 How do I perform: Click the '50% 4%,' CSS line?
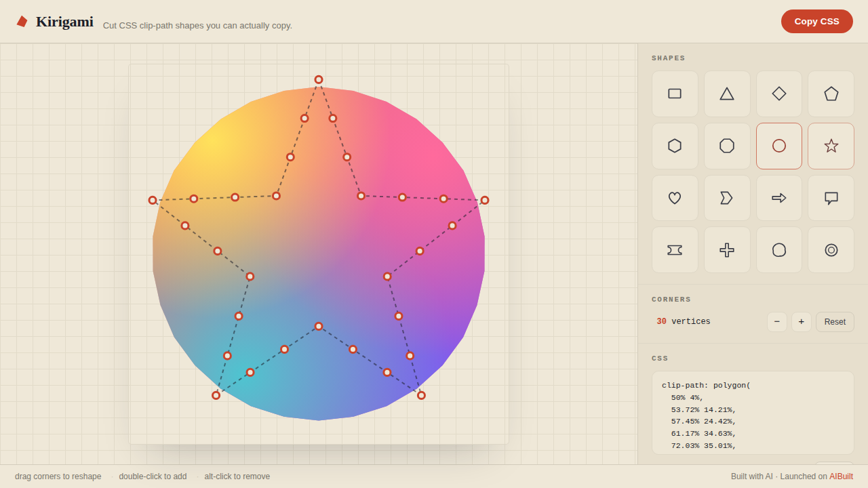click(688, 398)
